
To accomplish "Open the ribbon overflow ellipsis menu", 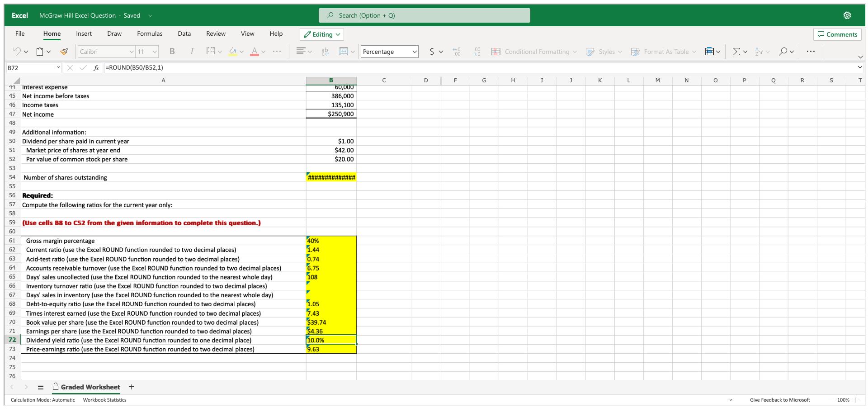I will 811,52.
